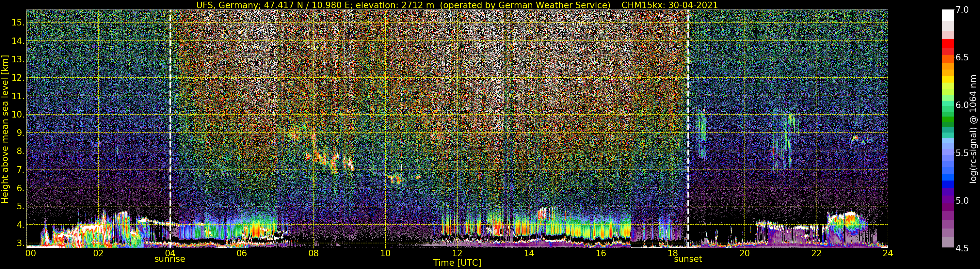
Task: Click the y-axis tick label '8.'
Action: (x=20, y=151)
